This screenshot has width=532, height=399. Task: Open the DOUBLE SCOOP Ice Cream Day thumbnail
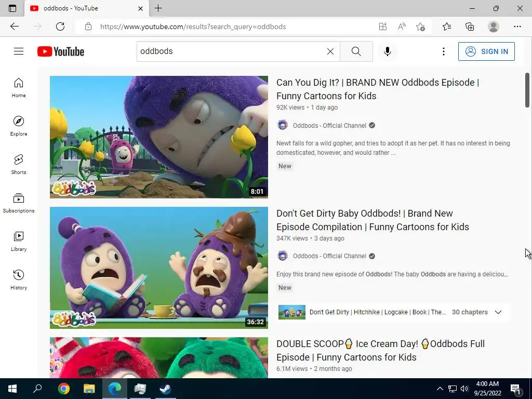point(159,357)
